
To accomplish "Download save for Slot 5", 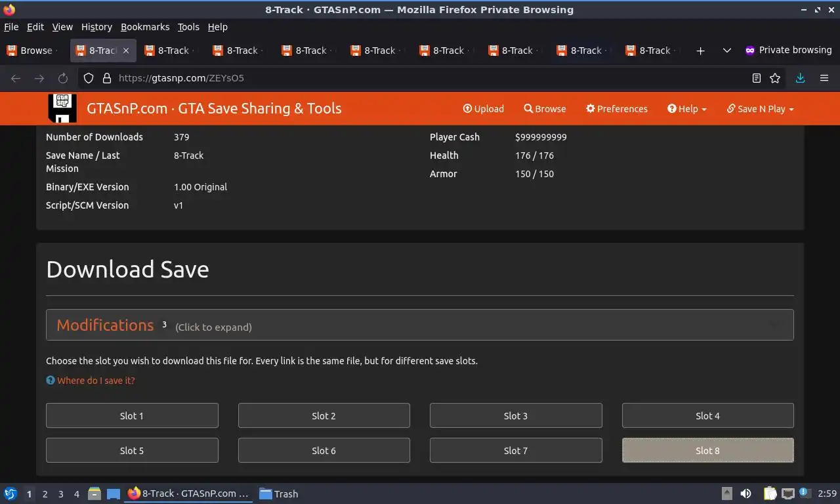I will (132, 450).
